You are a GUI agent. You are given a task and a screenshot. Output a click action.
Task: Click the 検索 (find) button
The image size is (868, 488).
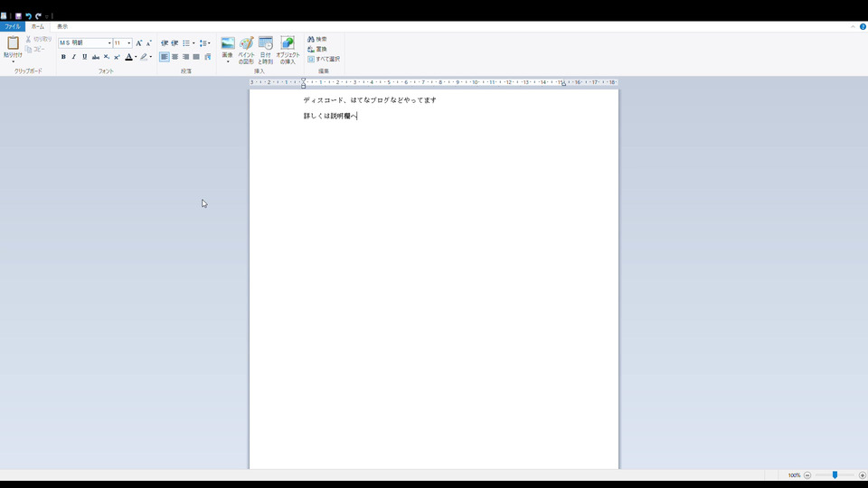(x=317, y=39)
